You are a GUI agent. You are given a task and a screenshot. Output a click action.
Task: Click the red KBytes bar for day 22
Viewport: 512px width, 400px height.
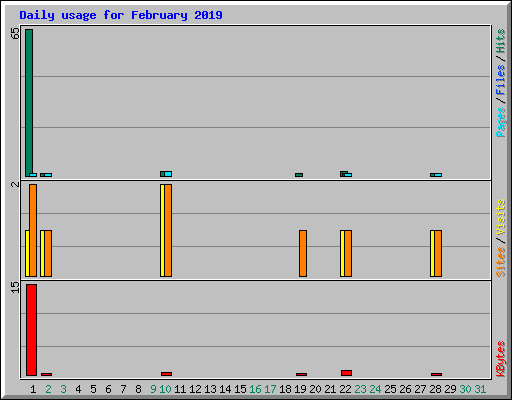(x=347, y=373)
